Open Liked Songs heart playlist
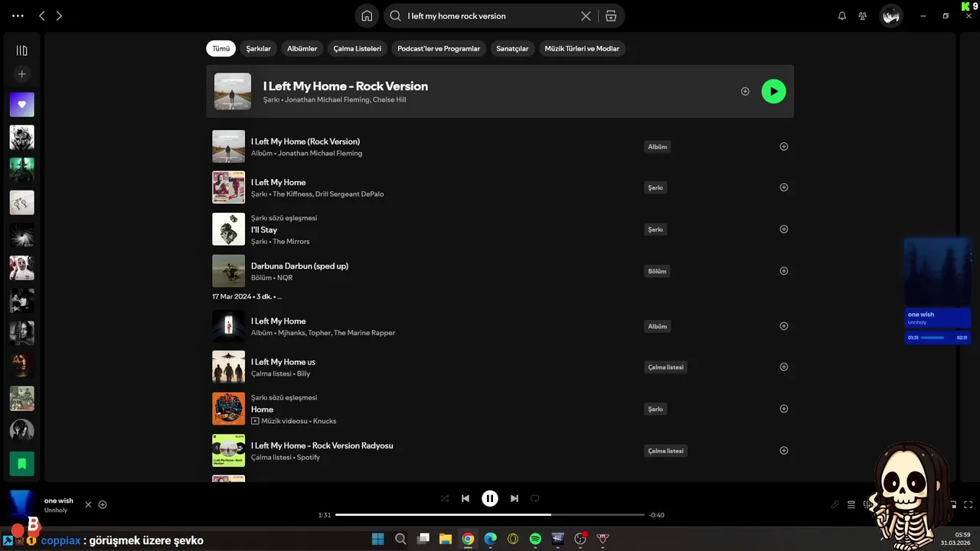Viewport: 980px width, 551px height. (x=21, y=105)
